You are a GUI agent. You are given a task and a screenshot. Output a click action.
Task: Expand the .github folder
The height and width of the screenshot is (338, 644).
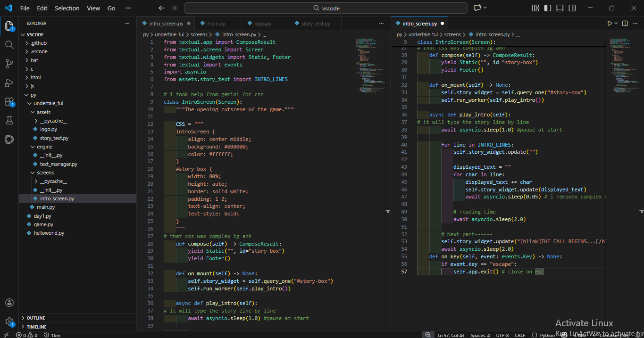[x=38, y=43]
